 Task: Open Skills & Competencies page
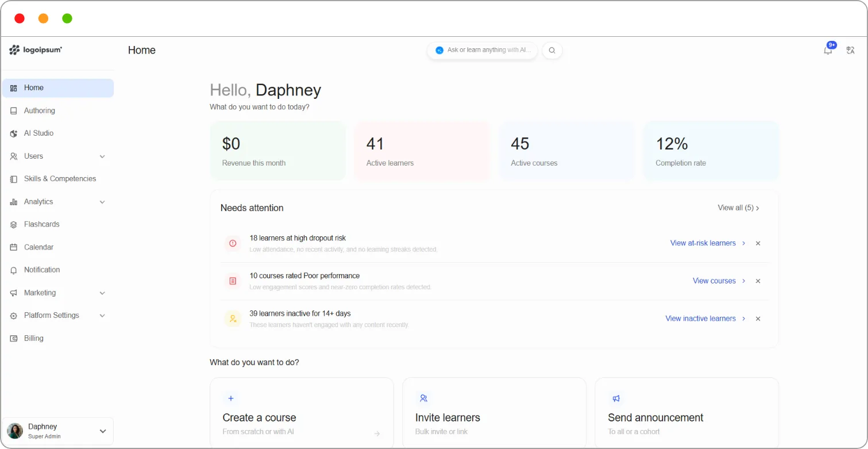click(x=58, y=179)
